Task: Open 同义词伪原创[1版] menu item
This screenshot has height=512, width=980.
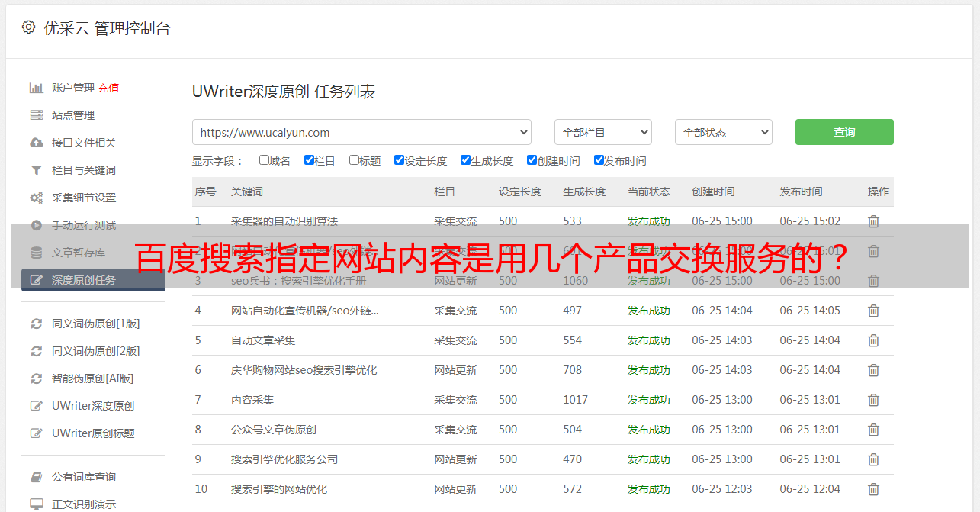Action: point(95,324)
